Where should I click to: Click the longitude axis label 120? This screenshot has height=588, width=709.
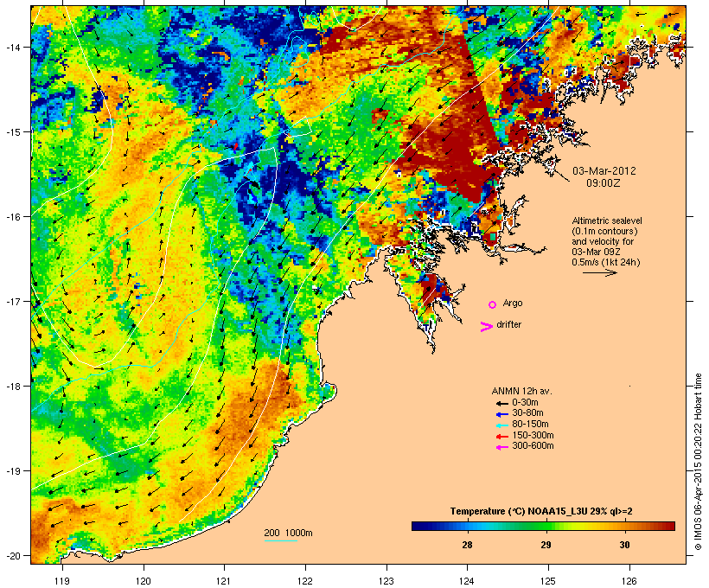pyautogui.click(x=144, y=581)
